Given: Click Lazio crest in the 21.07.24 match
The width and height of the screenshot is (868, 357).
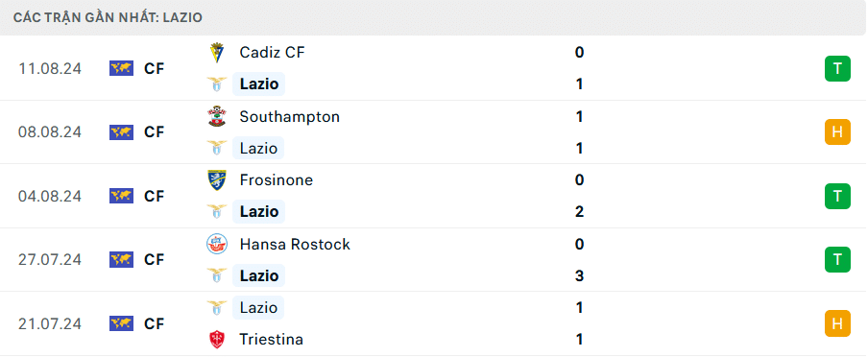Looking at the screenshot, I should click(216, 308).
